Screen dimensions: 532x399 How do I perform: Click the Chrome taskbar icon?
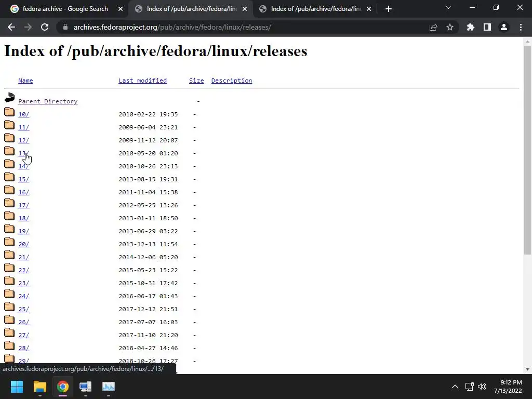pyautogui.click(x=63, y=387)
